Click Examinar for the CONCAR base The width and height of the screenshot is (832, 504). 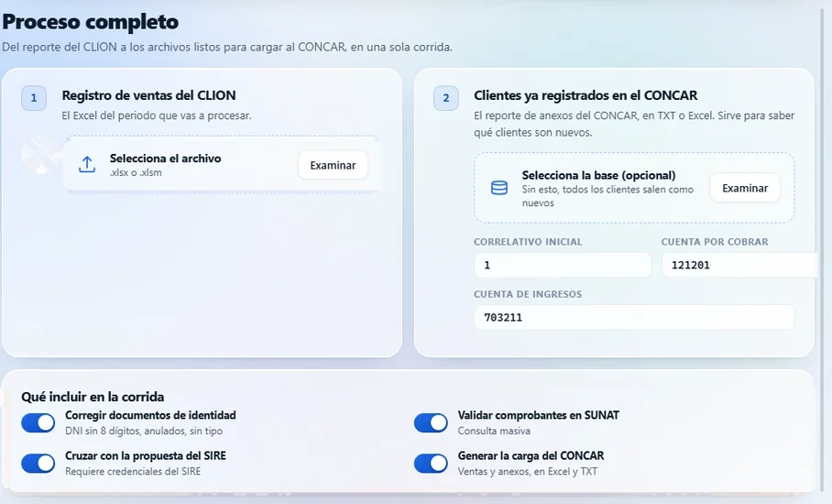coord(745,188)
